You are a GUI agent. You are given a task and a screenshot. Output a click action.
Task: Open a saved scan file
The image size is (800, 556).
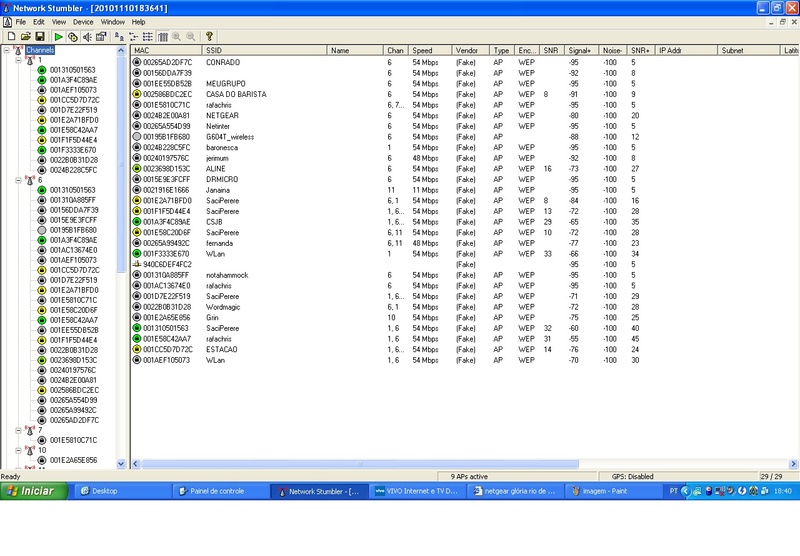click(26, 36)
